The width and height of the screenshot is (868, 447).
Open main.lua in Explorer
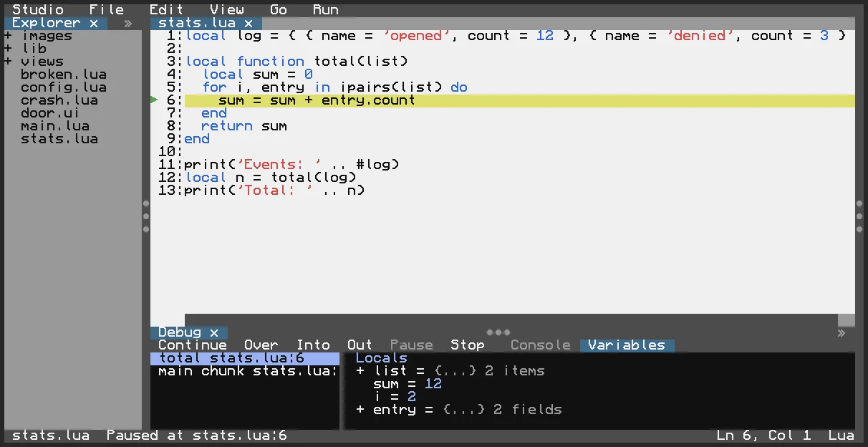click(55, 126)
